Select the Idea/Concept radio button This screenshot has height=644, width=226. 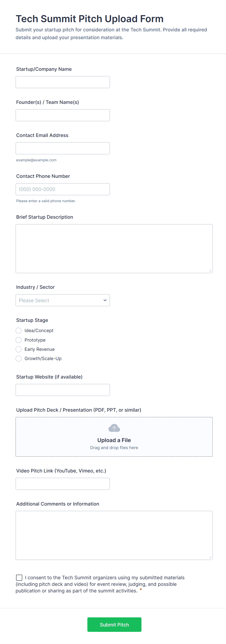point(19,330)
